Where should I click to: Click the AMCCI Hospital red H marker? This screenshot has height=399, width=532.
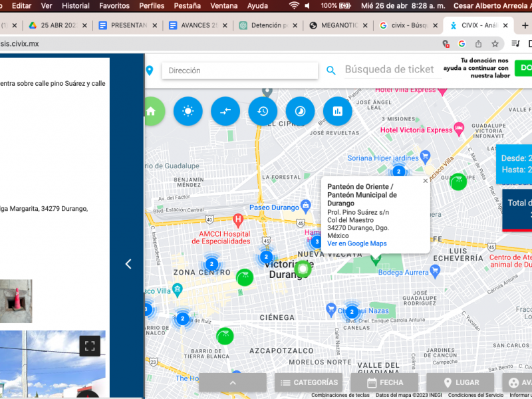(238, 220)
